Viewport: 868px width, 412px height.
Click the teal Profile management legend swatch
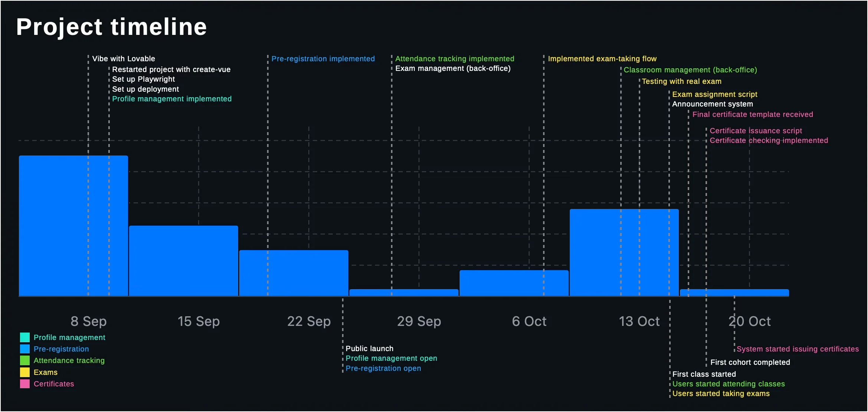tap(25, 337)
